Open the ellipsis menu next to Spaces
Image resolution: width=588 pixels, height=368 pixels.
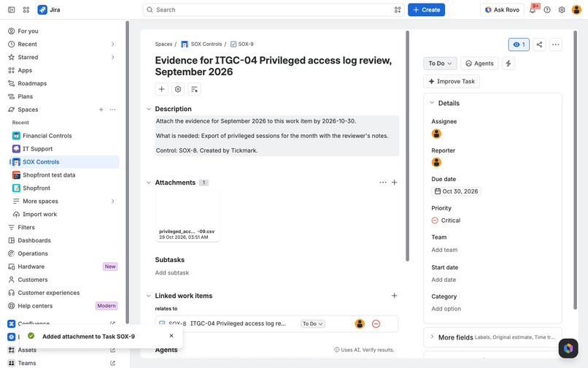pyautogui.click(x=112, y=110)
